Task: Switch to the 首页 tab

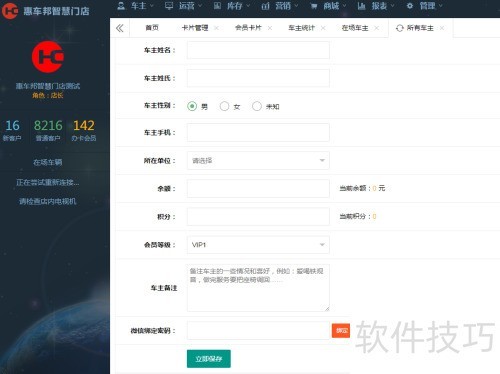Action: [152, 28]
